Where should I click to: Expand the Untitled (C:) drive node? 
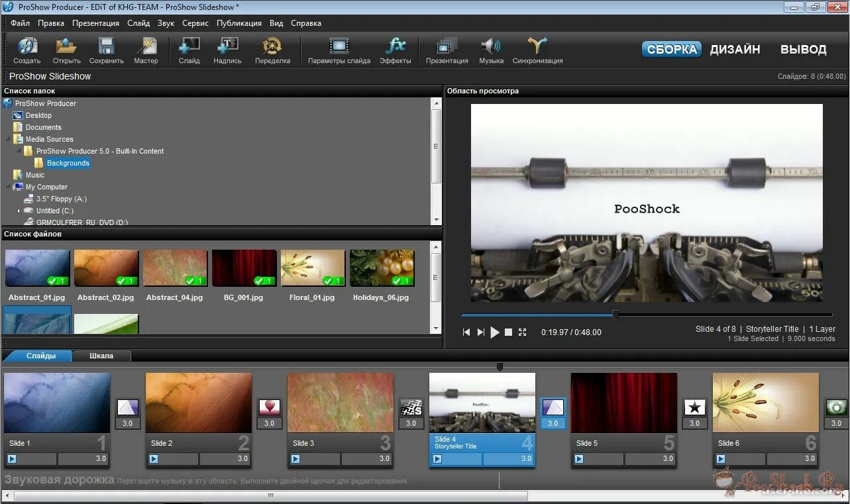[x=19, y=211]
